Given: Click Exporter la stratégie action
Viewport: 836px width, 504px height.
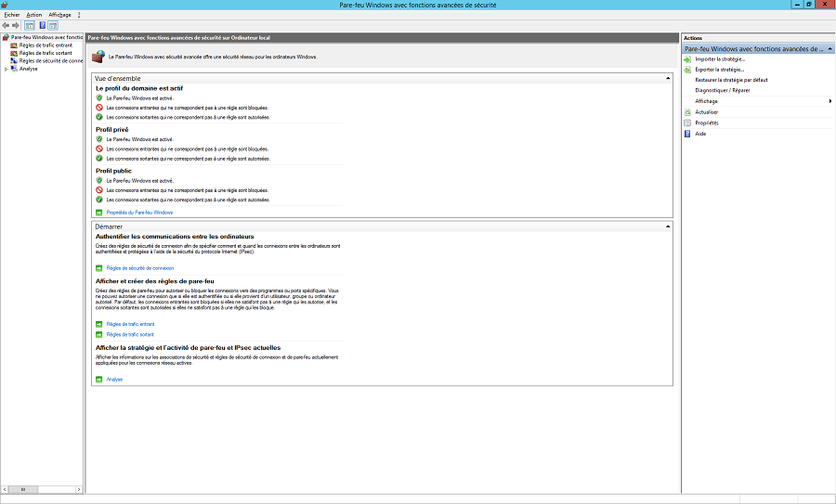Looking at the screenshot, I should click(x=719, y=70).
